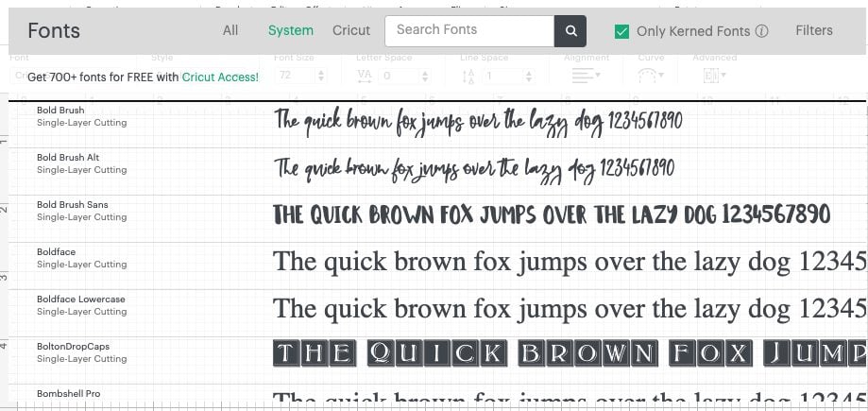Open the Cricut Access! link
The height and width of the screenshot is (411, 868).
pyautogui.click(x=220, y=77)
